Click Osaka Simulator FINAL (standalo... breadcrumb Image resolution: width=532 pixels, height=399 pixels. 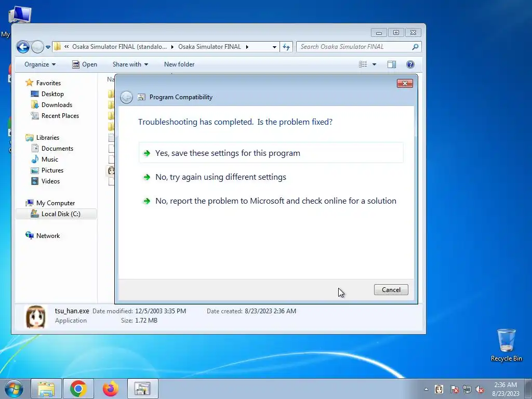coord(119,47)
